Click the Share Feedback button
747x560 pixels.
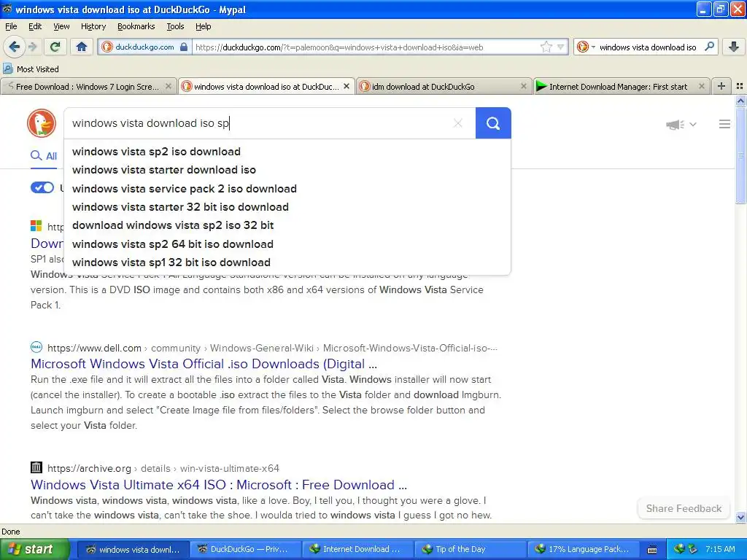click(684, 508)
